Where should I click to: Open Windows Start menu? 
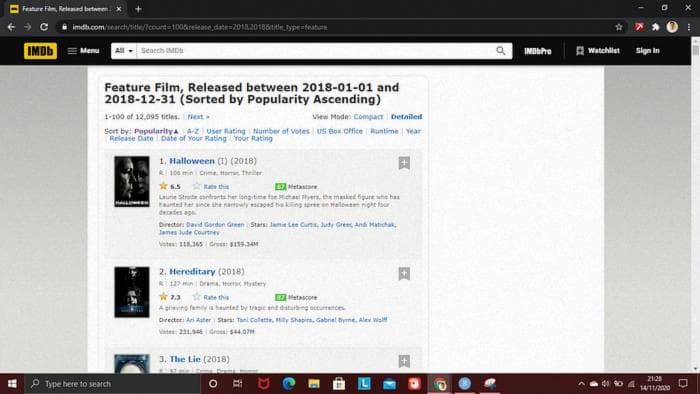(x=12, y=384)
